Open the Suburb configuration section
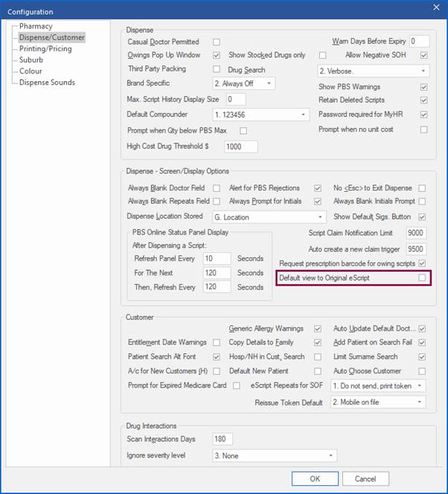 pos(31,60)
